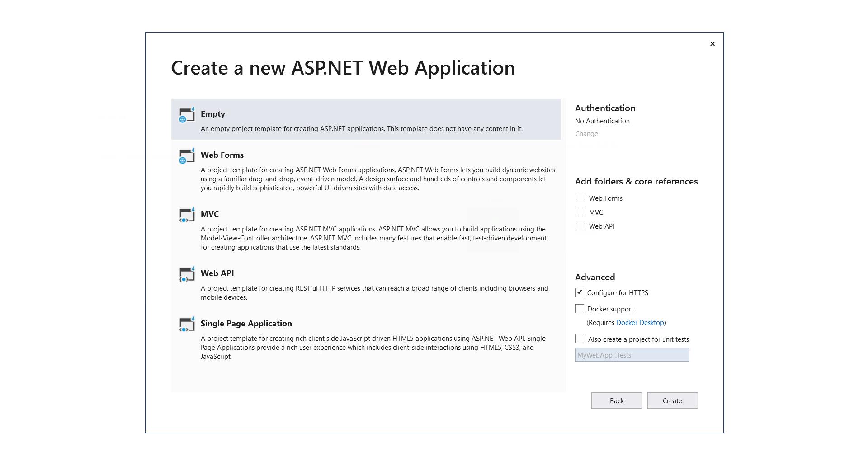Click the Web Forms template icon
The height and width of the screenshot is (452, 868).
(x=187, y=156)
